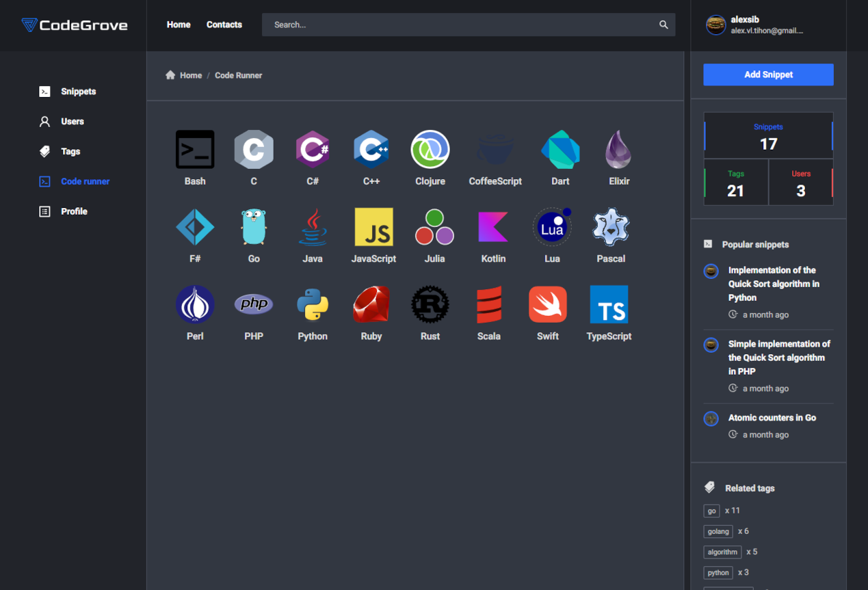Open the Swift code runner
Viewport: 868px width, 590px height.
click(548, 304)
